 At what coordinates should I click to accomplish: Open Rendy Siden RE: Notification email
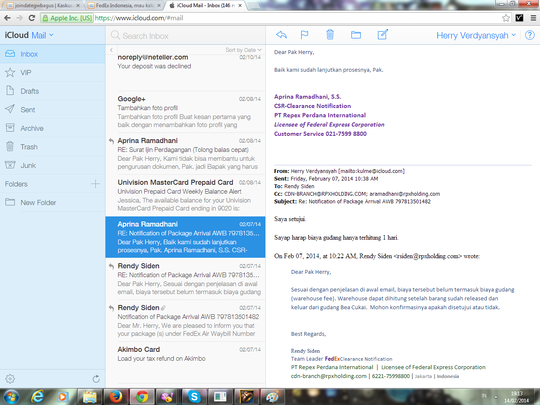click(185, 279)
